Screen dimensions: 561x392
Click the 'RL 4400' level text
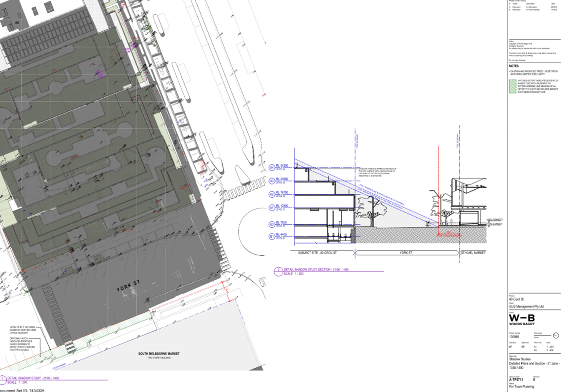[281, 235]
